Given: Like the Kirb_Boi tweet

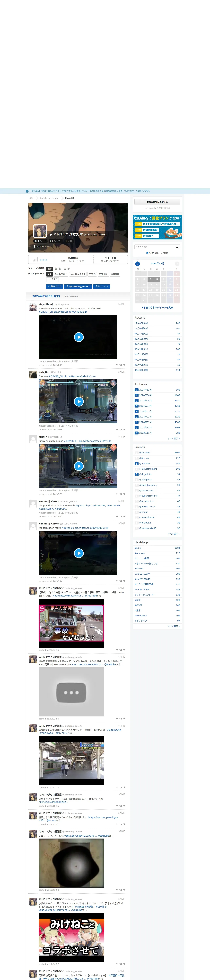Looking at the screenshot, I should click(x=124, y=430).
